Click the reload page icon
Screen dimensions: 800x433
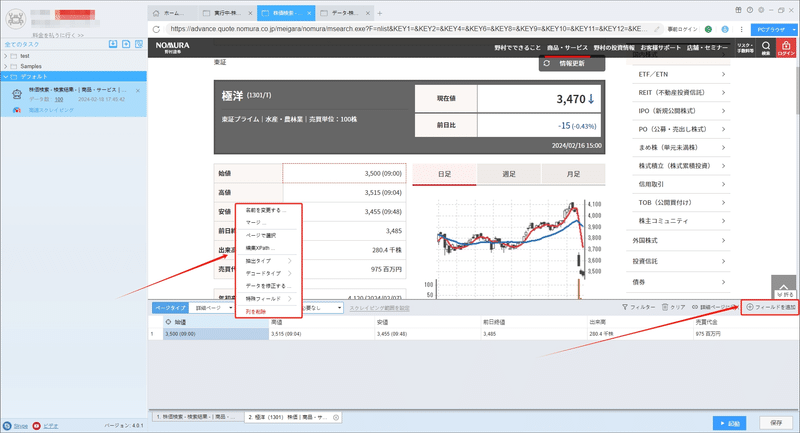click(x=156, y=29)
